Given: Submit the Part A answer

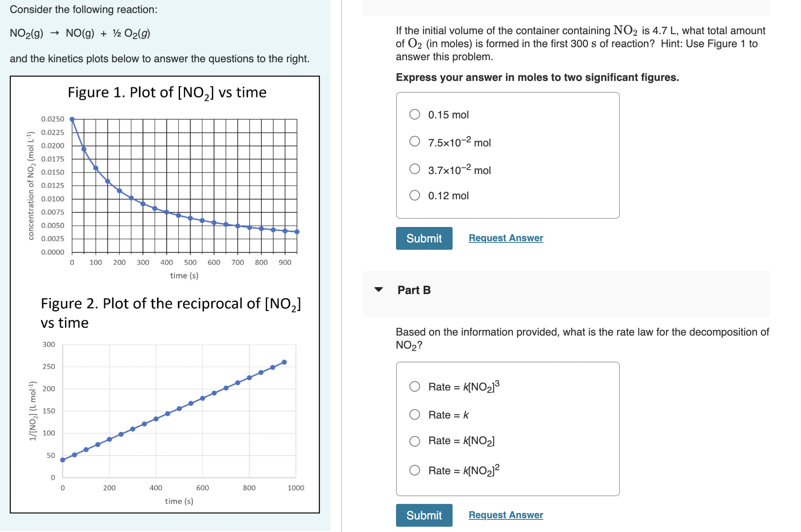Looking at the screenshot, I should tap(424, 238).
